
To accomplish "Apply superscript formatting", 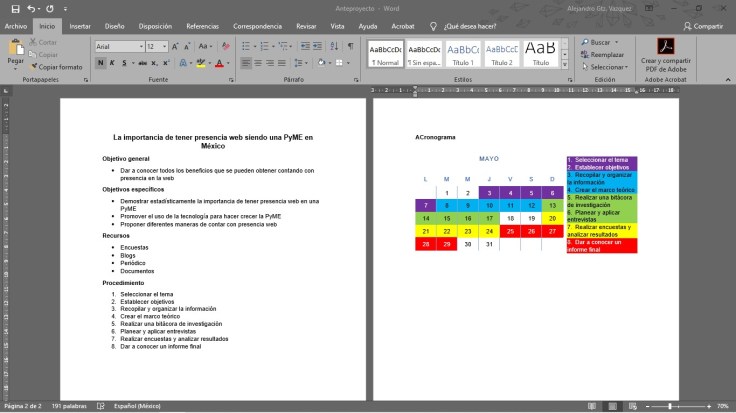I will 166,63.
